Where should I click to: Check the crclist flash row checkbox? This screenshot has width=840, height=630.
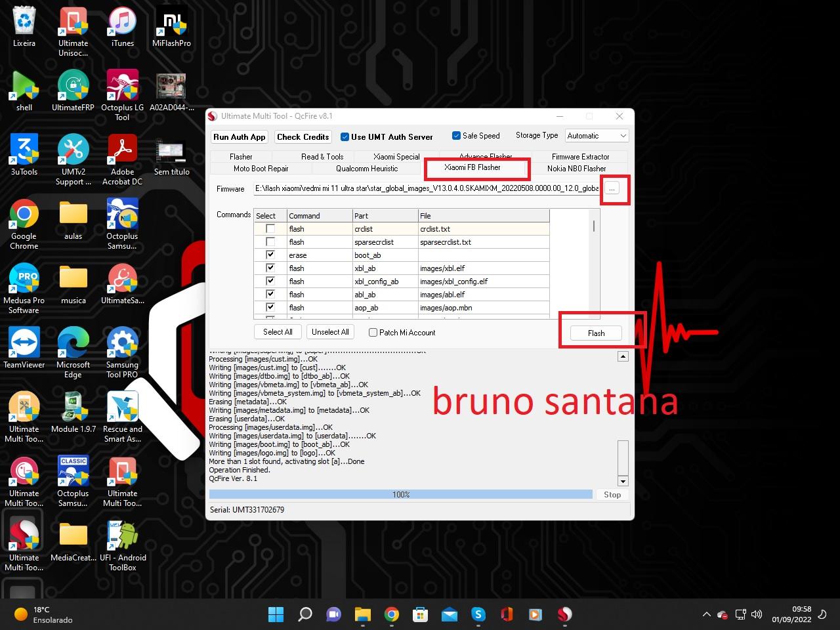(270, 229)
